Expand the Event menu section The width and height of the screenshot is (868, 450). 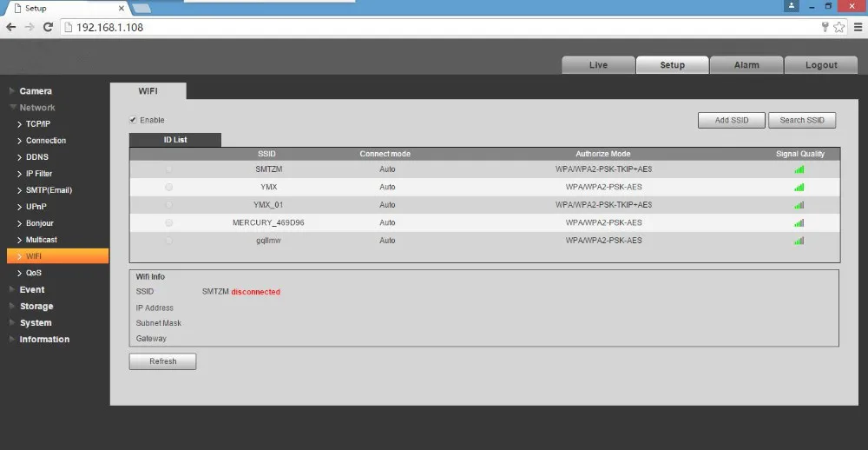31,289
